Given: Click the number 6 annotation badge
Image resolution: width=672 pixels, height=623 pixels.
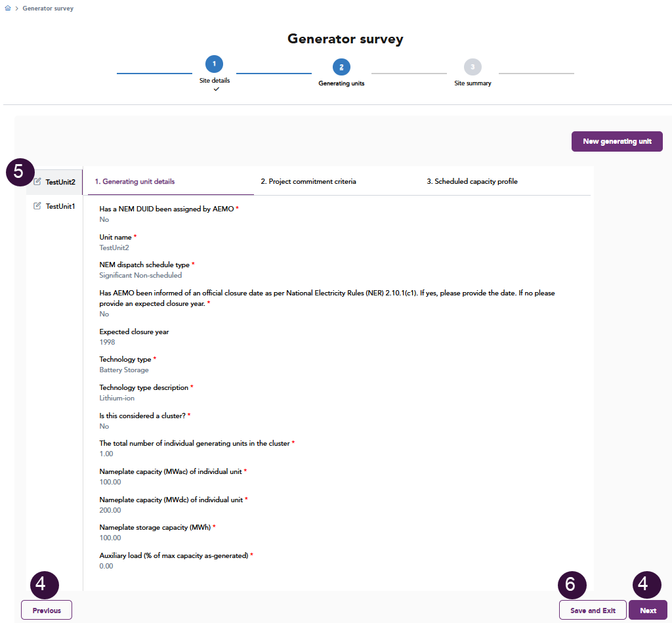Looking at the screenshot, I should [572, 585].
